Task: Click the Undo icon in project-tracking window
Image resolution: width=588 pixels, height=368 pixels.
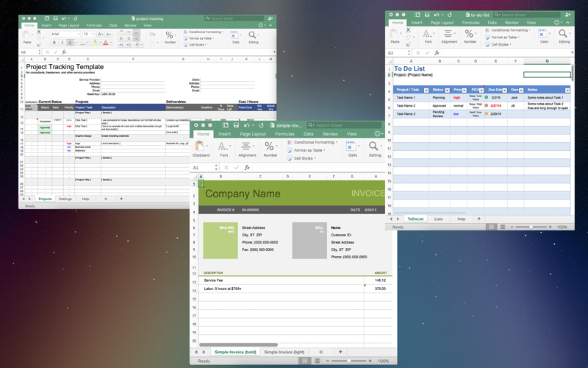Action: pyautogui.click(x=64, y=18)
